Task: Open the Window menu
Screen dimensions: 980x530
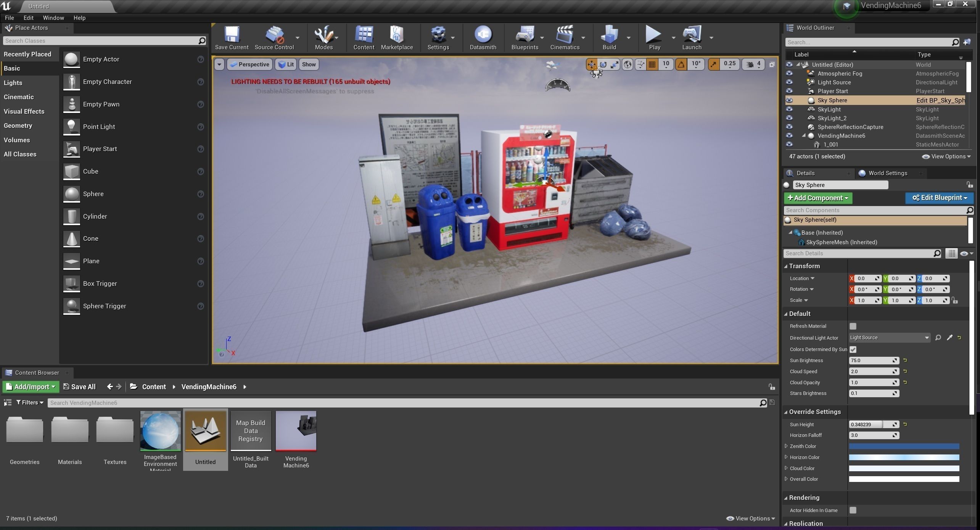Action: (x=53, y=18)
